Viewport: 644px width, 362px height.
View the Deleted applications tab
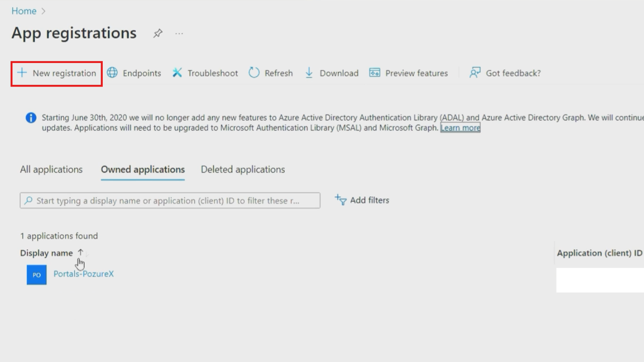pyautogui.click(x=243, y=169)
